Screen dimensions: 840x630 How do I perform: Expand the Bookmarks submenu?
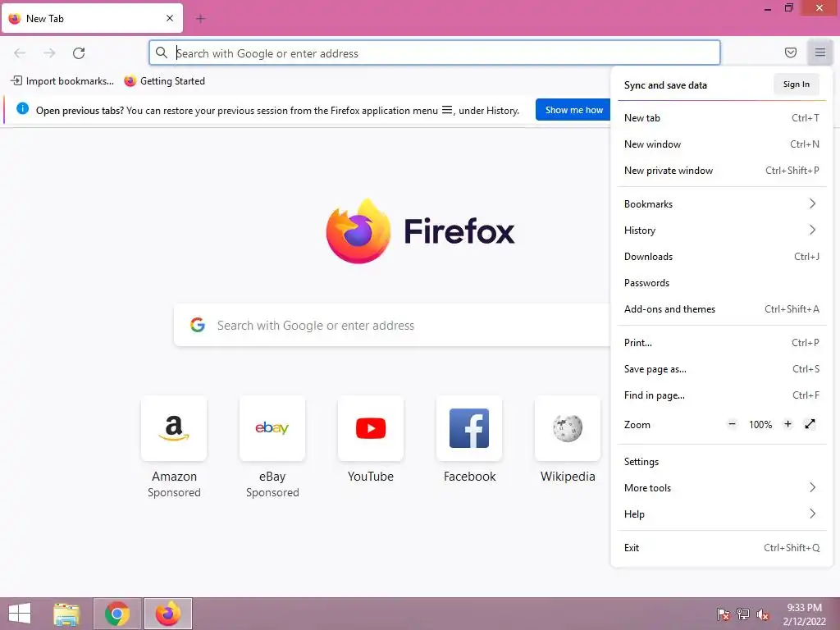click(722, 204)
